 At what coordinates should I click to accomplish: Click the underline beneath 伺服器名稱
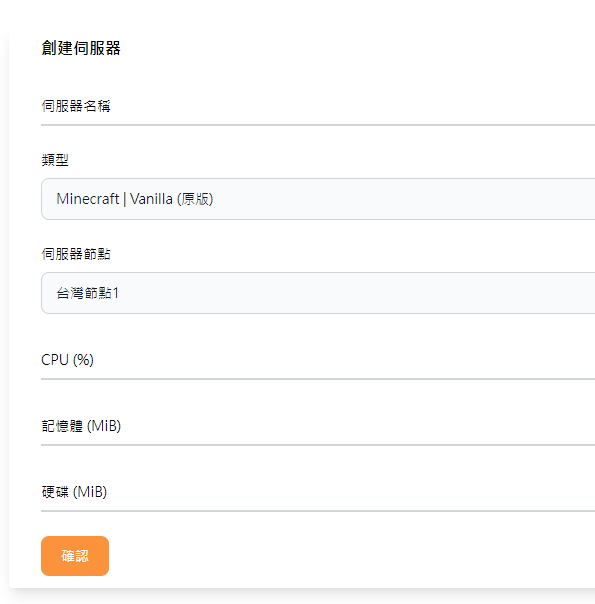[318, 125]
